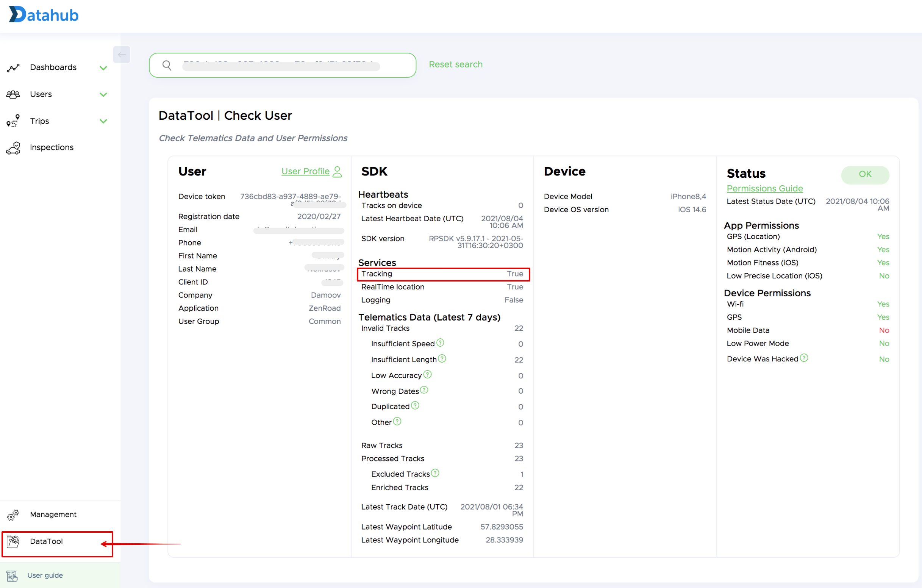Click the Invalid Tracks count 22
This screenshot has width=922, height=588.
(519, 328)
